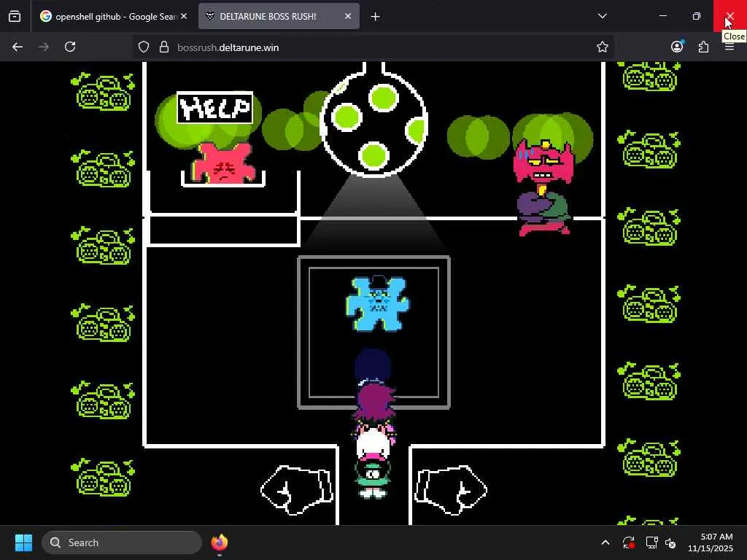Click the caged red puzzle-piece character
This screenshot has height=560, width=747.
tap(223, 164)
